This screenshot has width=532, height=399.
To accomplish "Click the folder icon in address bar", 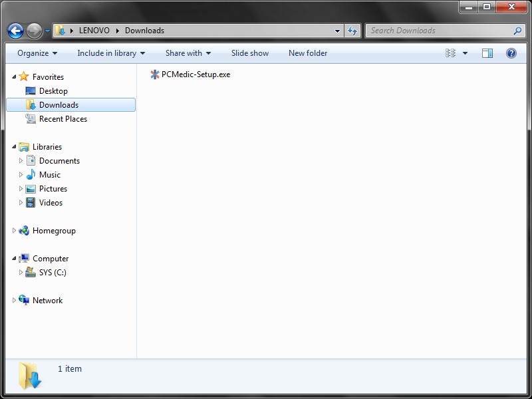I will 61,31.
